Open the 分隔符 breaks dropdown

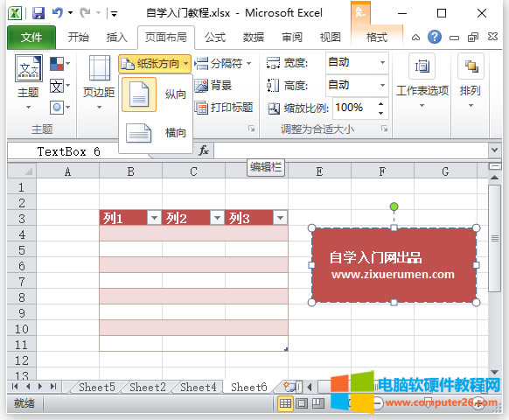click(x=223, y=63)
